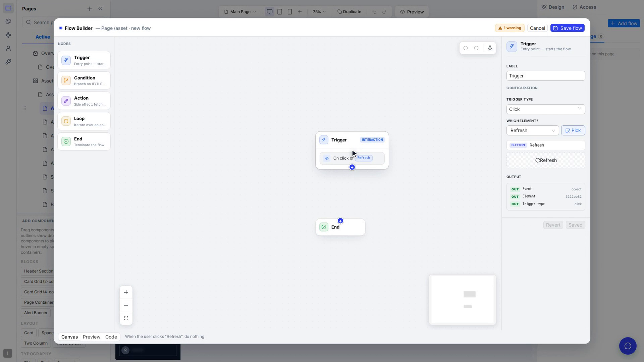This screenshot has height=362, width=644.
Task: Select the End node in palette
Action: tap(84, 141)
